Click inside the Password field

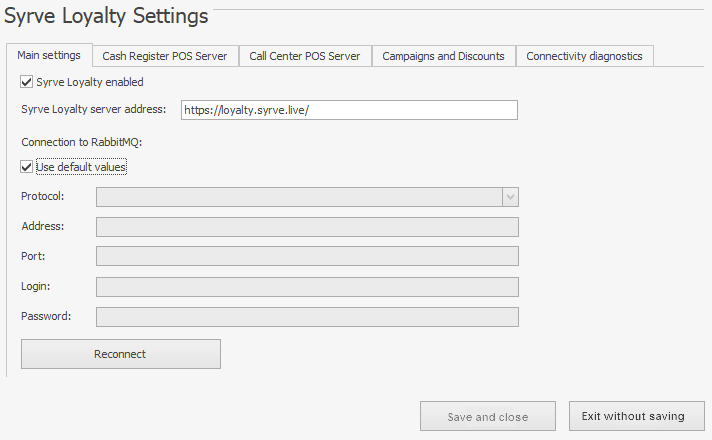tap(307, 317)
